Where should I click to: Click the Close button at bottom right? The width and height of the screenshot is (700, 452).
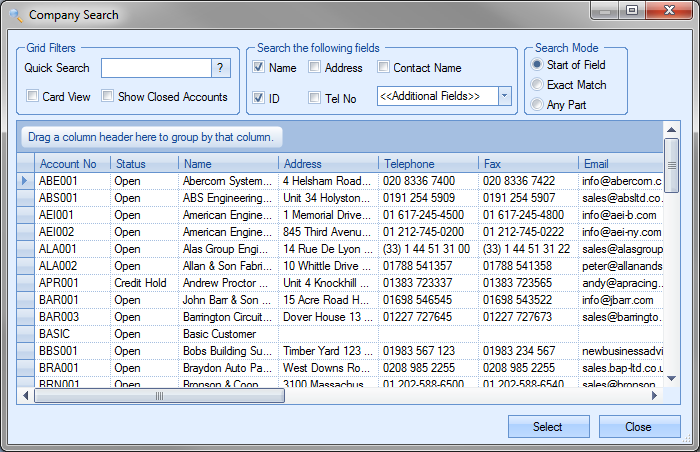tap(639, 427)
